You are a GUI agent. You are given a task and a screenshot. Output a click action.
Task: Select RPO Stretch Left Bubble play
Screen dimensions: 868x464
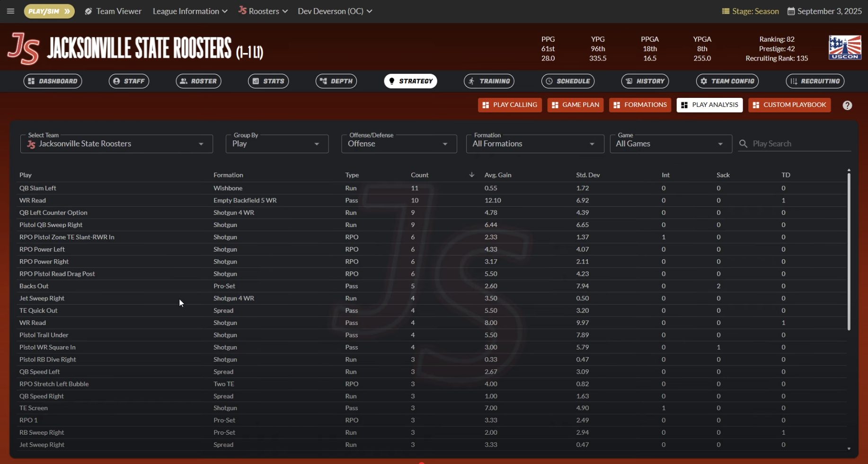pyautogui.click(x=433, y=384)
